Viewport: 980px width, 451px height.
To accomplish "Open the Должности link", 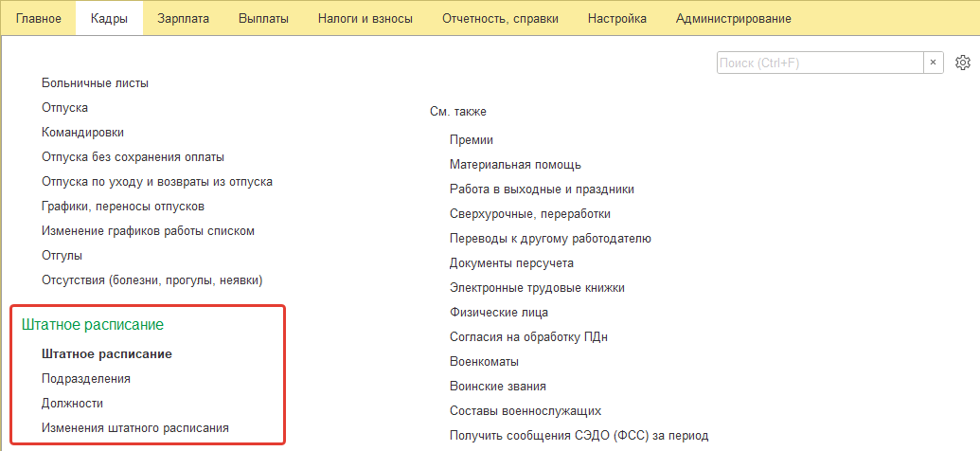I will (x=72, y=404).
